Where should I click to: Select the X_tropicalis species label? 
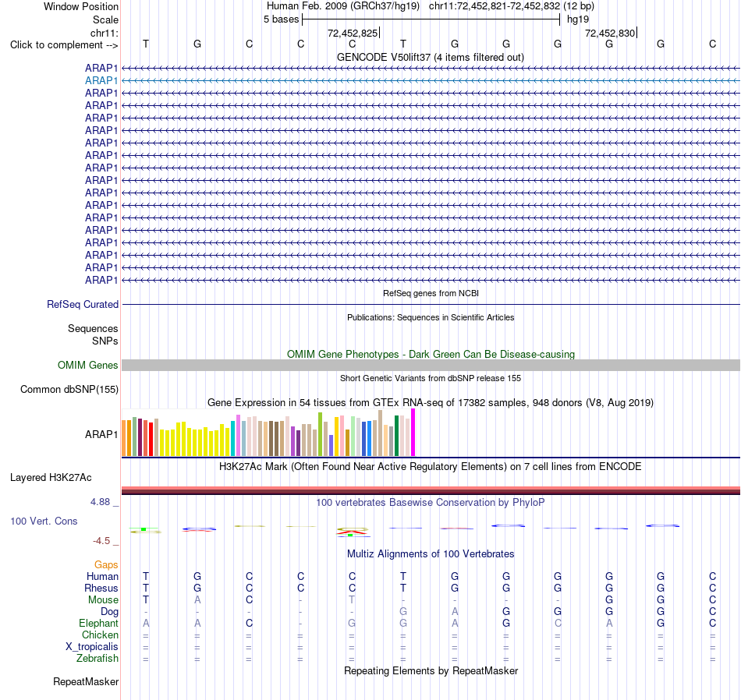click(x=92, y=647)
